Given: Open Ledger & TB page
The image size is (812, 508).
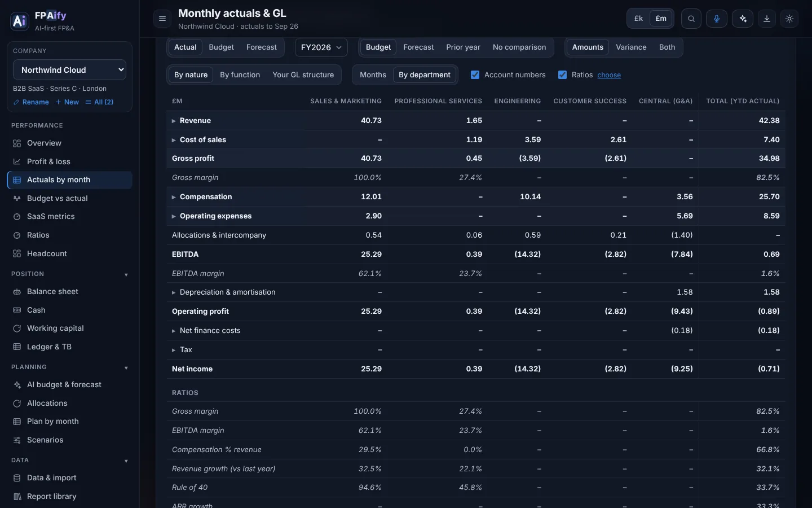Looking at the screenshot, I should [70, 347].
